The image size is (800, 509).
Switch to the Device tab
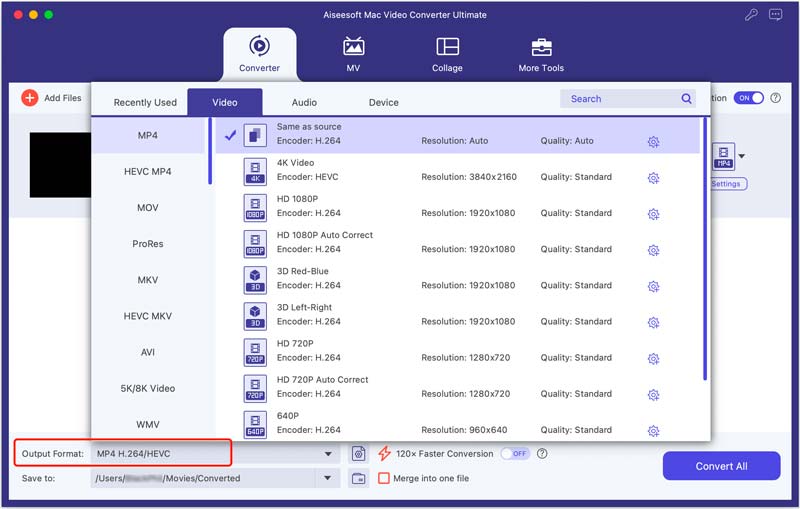point(384,103)
